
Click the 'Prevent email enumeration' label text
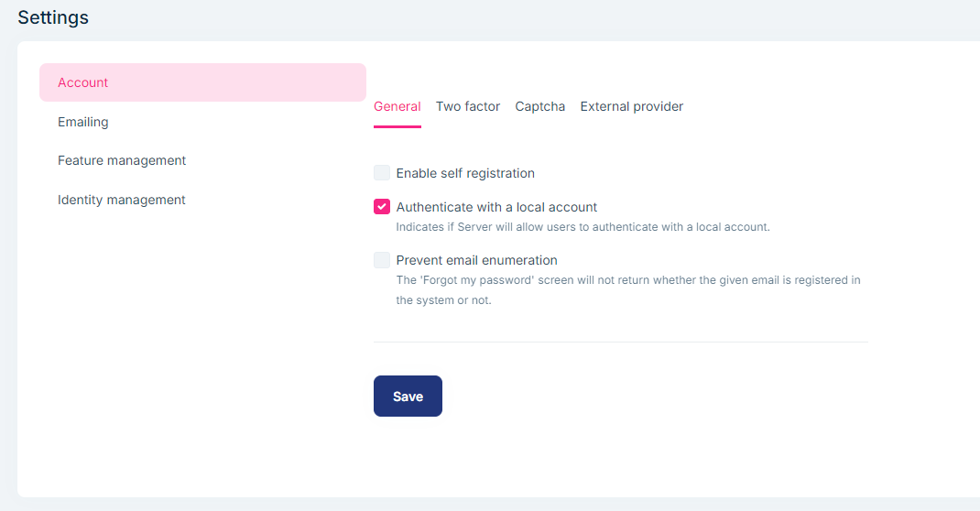coord(476,260)
